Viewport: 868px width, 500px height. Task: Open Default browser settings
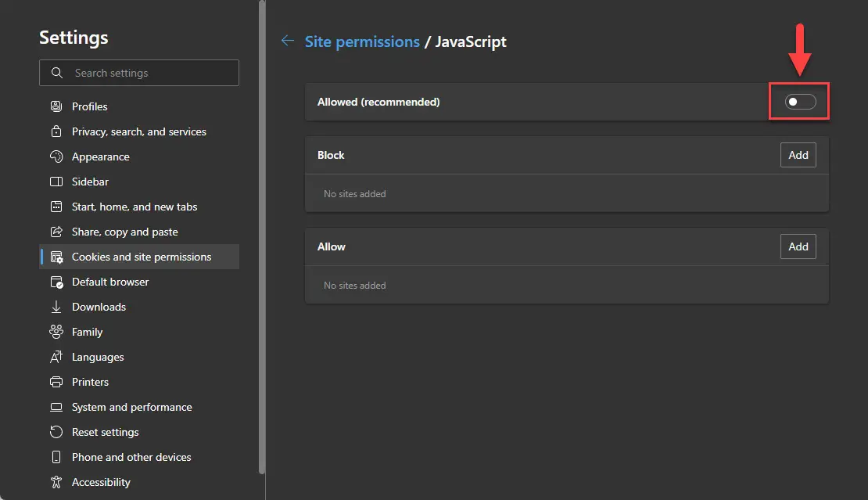point(139,282)
